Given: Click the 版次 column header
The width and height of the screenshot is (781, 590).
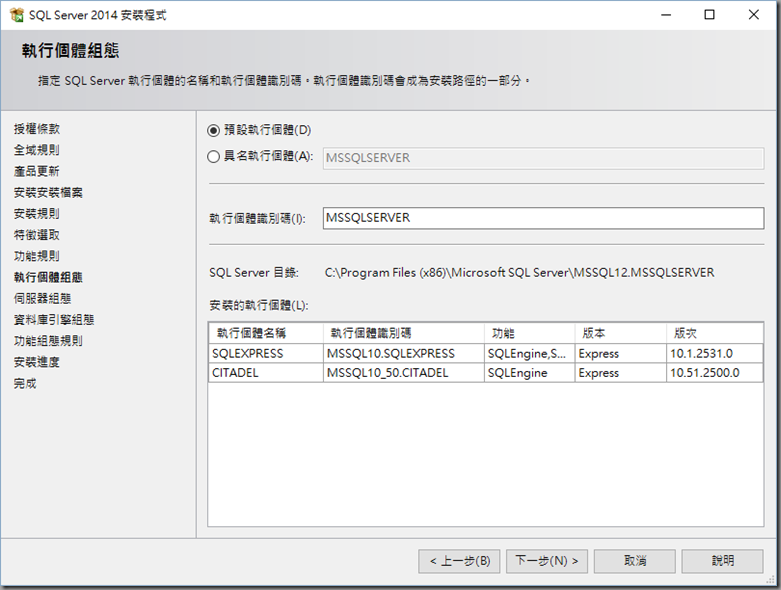Looking at the screenshot, I should pyautogui.click(x=714, y=333).
